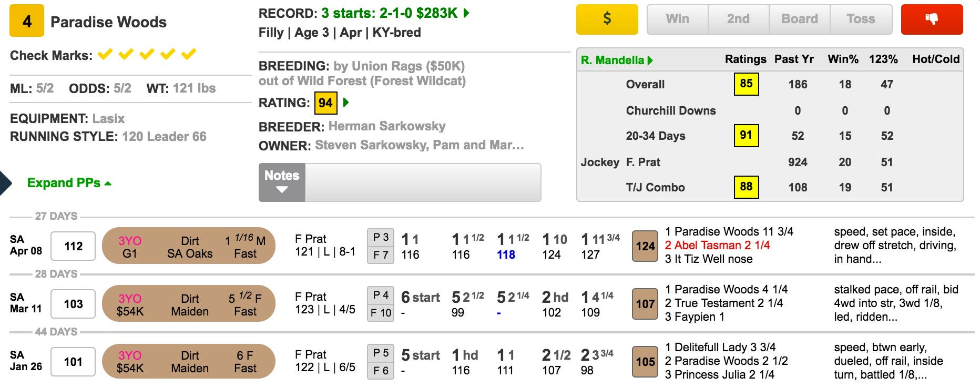The height and width of the screenshot is (387, 980).
Task: Click the green arrow next to record
Action: click(x=466, y=14)
